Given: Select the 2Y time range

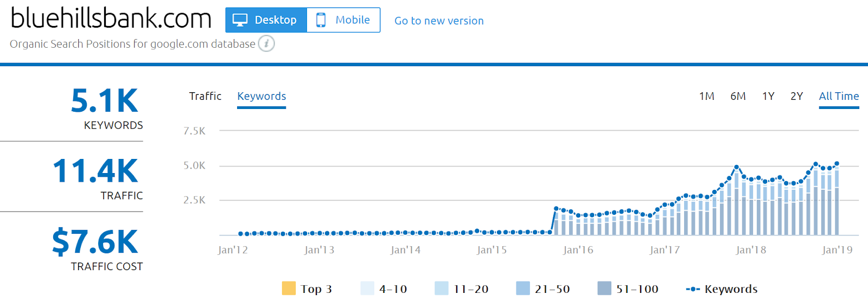Looking at the screenshot, I should tap(796, 96).
